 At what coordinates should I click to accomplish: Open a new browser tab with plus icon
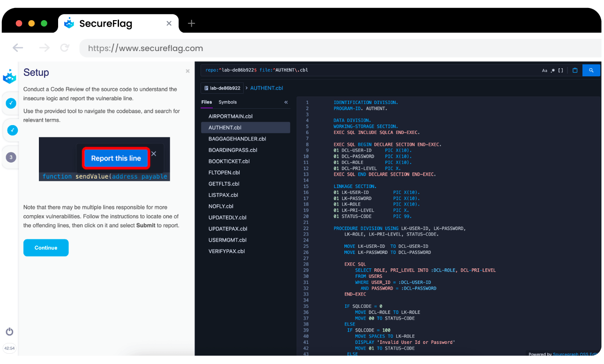tap(191, 23)
